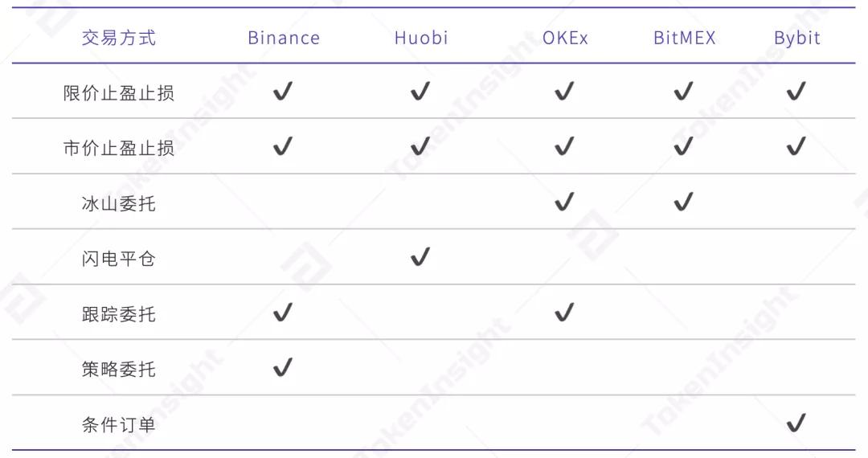Click the Binance checkmark for 策略委托
The image size is (868, 458).
[282, 369]
